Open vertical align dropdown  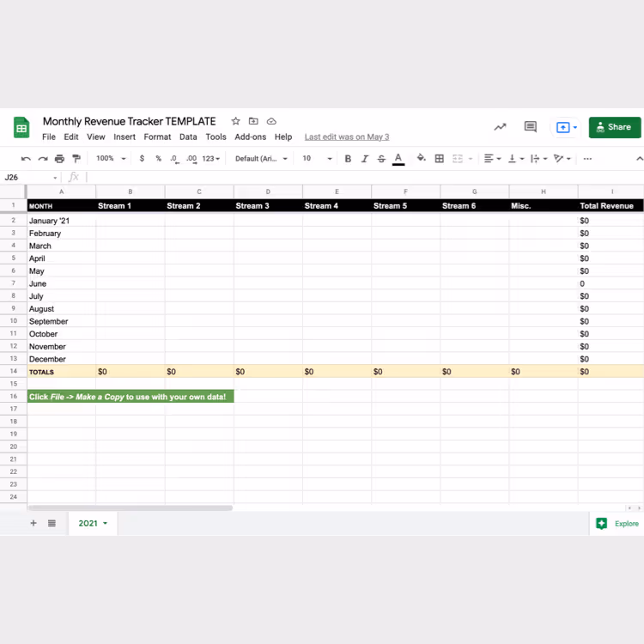pos(516,159)
